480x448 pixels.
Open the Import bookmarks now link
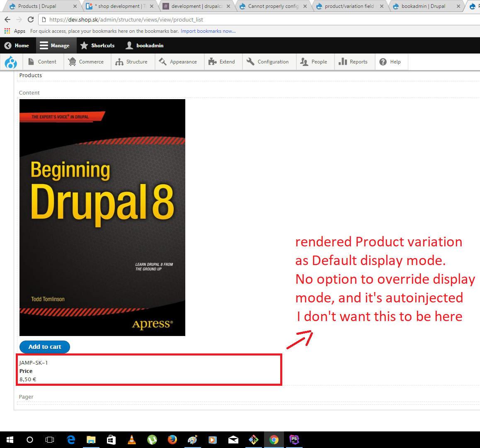pos(208,31)
